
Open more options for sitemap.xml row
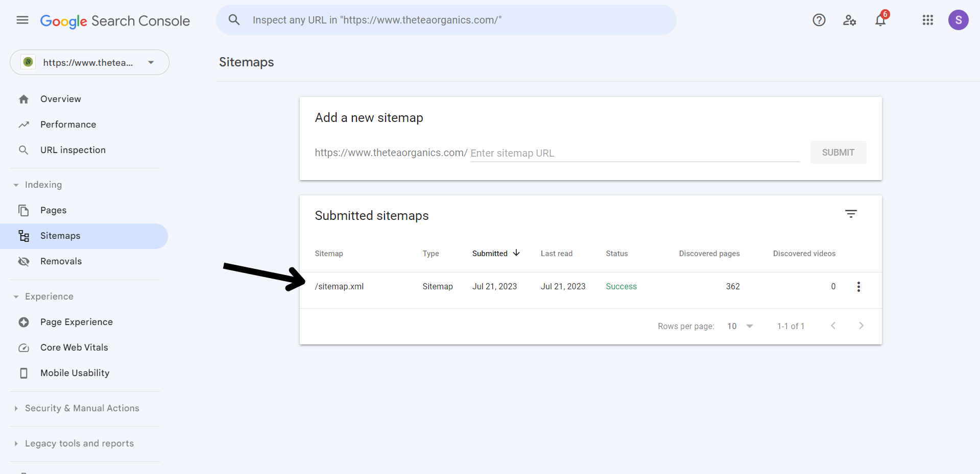tap(858, 287)
